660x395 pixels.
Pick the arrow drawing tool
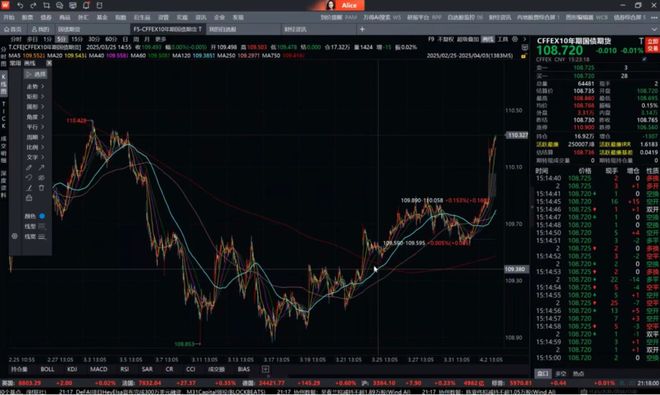point(41,168)
